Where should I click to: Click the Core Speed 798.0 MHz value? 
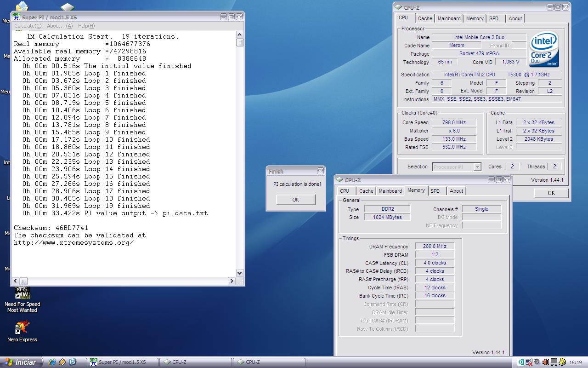click(454, 122)
